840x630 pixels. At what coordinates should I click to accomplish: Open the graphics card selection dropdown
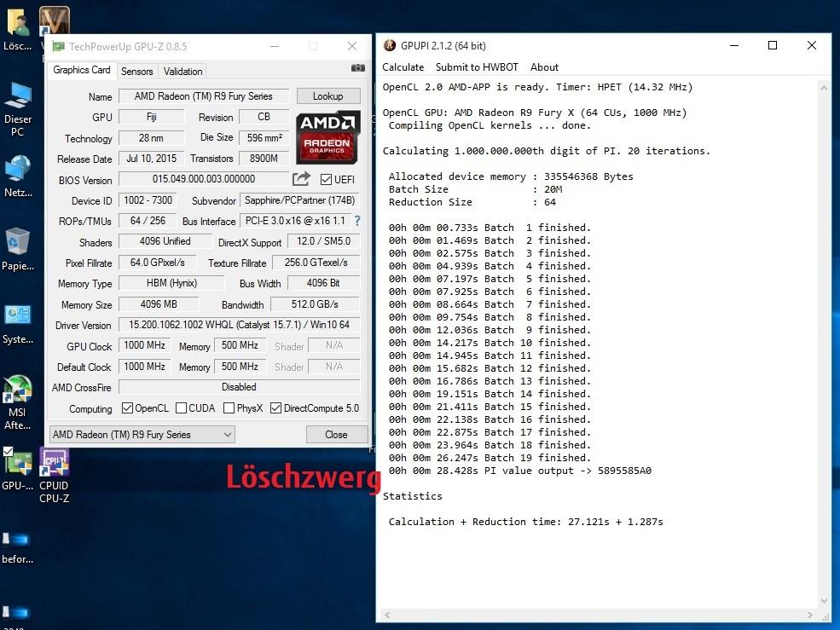pos(142,435)
